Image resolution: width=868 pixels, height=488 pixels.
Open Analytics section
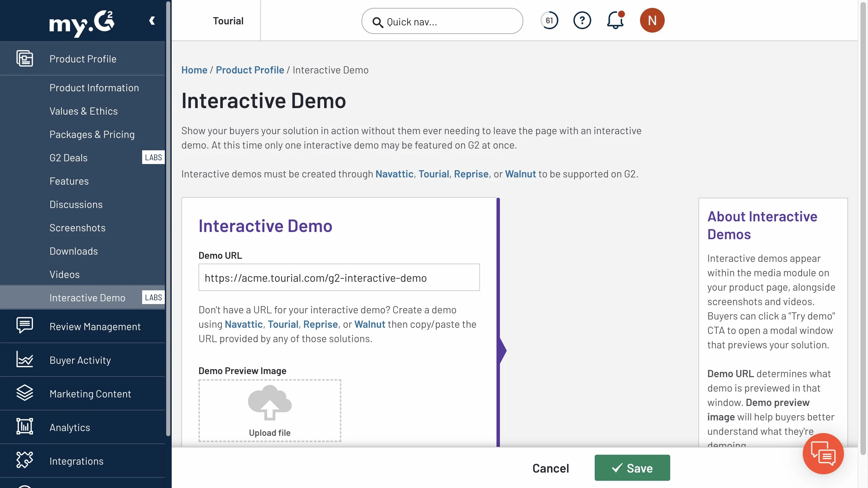(x=82, y=427)
